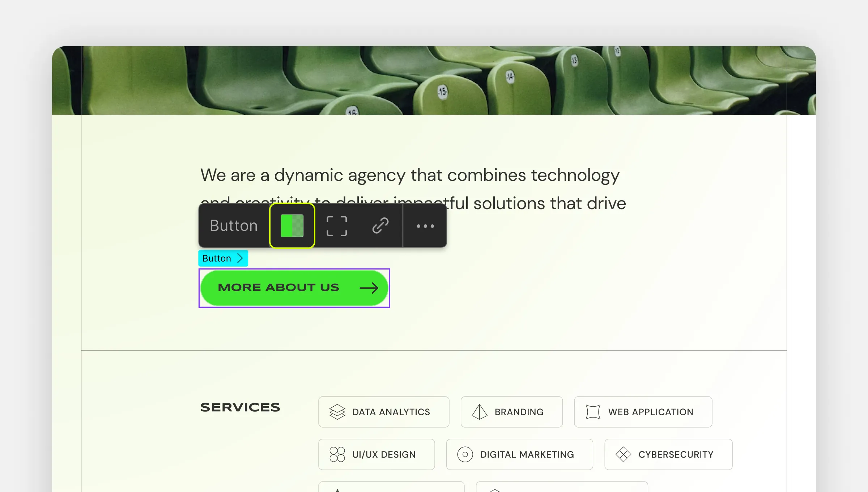Image resolution: width=868 pixels, height=492 pixels.
Task: Click the green color swatch in toolbar
Action: pos(292,225)
